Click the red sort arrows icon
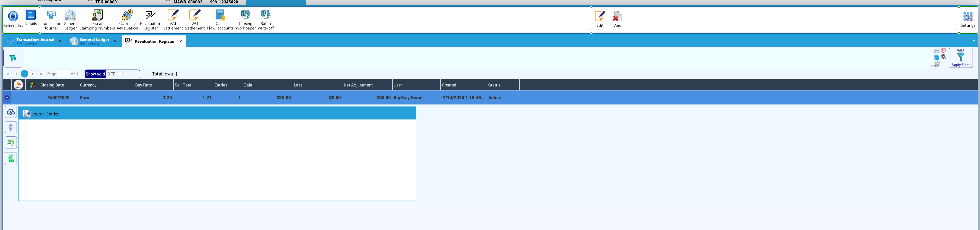Viewport: 980px width, 230px height. pos(943,50)
